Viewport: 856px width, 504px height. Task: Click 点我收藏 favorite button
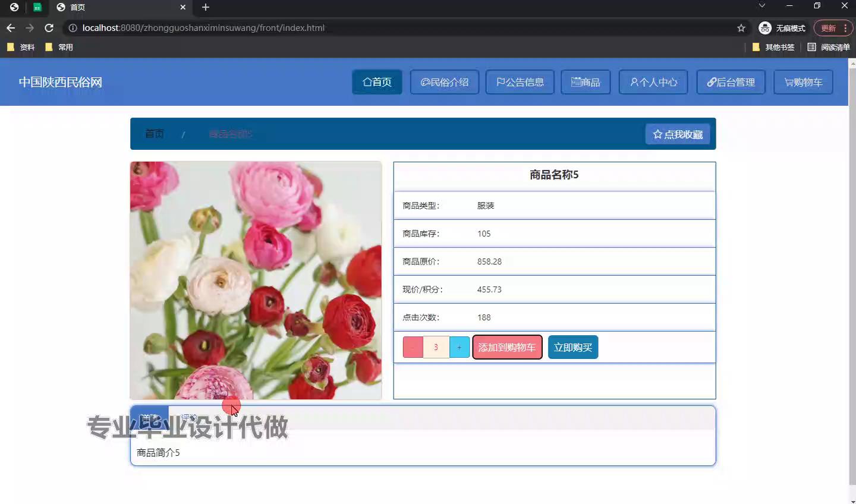click(x=678, y=134)
